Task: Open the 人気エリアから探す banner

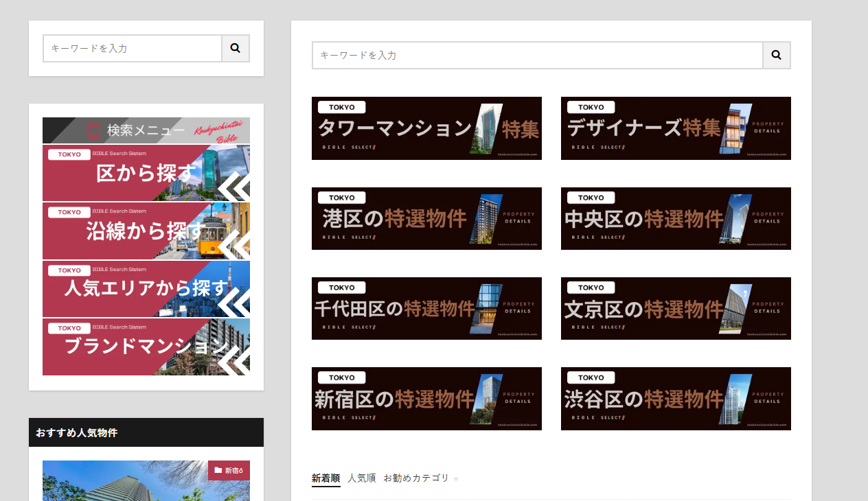Action: pos(146,289)
